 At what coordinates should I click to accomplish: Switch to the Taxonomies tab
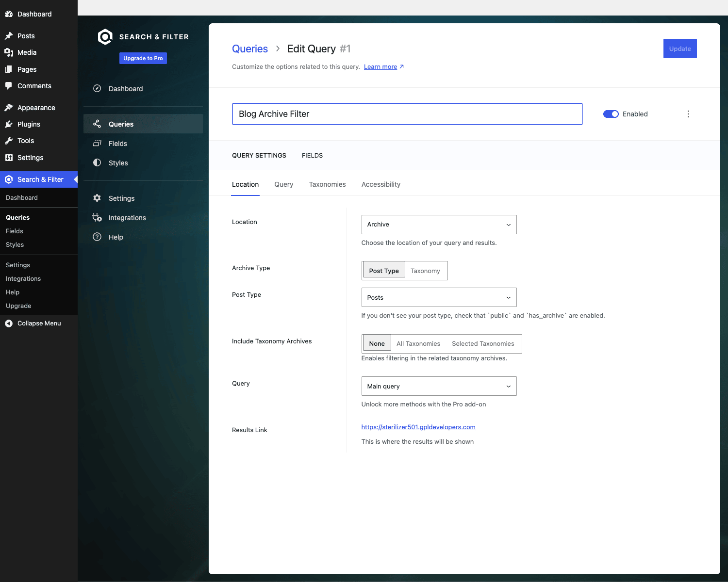click(328, 184)
